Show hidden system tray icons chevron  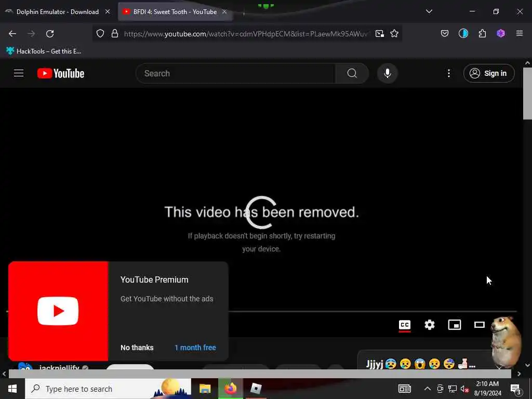[x=428, y=389]
